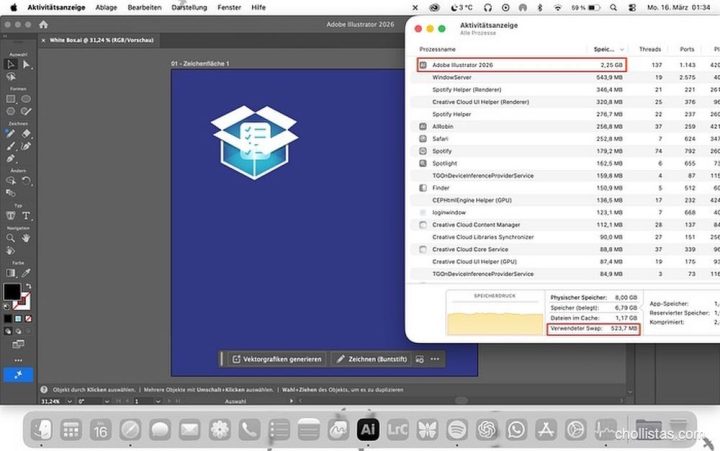Click the Adobe Illustrator icon in Dock

367,429
